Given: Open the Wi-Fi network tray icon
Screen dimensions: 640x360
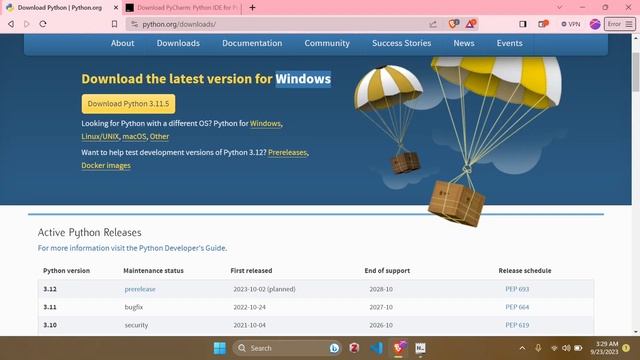Looking at the screenshot, I should click(x=554, y=348).
